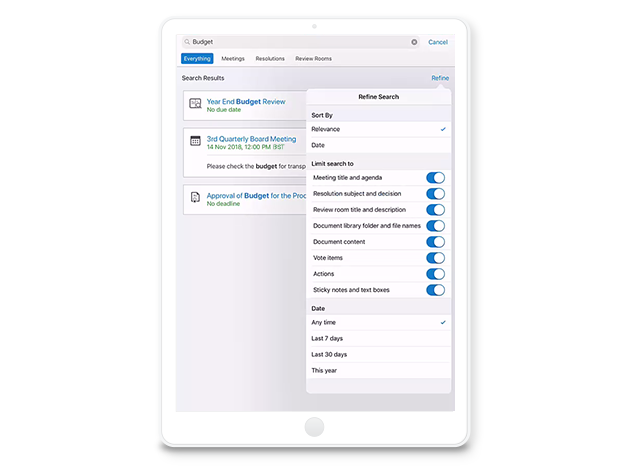Viewport: 630px width, 470px height.
Task: Click the Cancel link
Action: [x=438, y=42]
